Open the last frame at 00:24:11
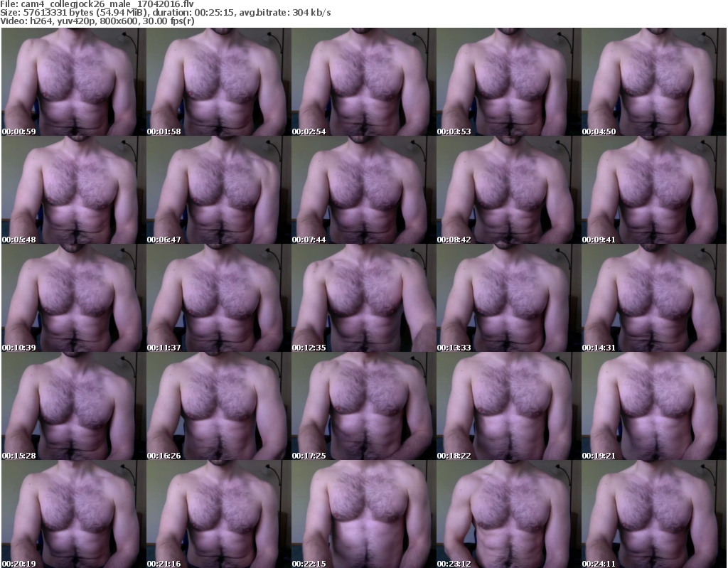This screenshot has height=568, width=728. (654, 514)
